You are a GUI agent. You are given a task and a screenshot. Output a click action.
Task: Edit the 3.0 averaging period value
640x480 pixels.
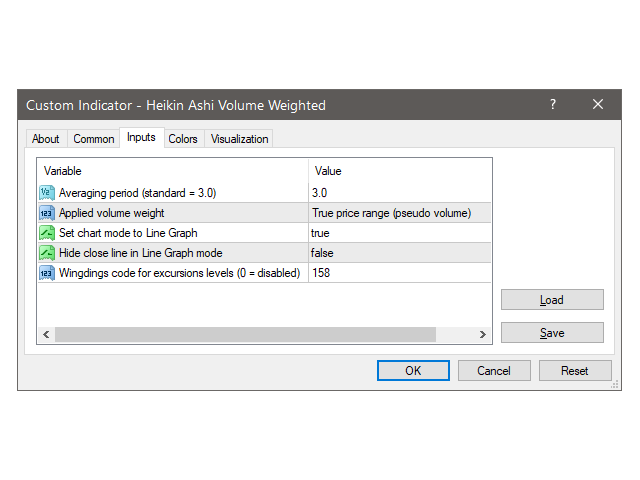click(400, 193)
